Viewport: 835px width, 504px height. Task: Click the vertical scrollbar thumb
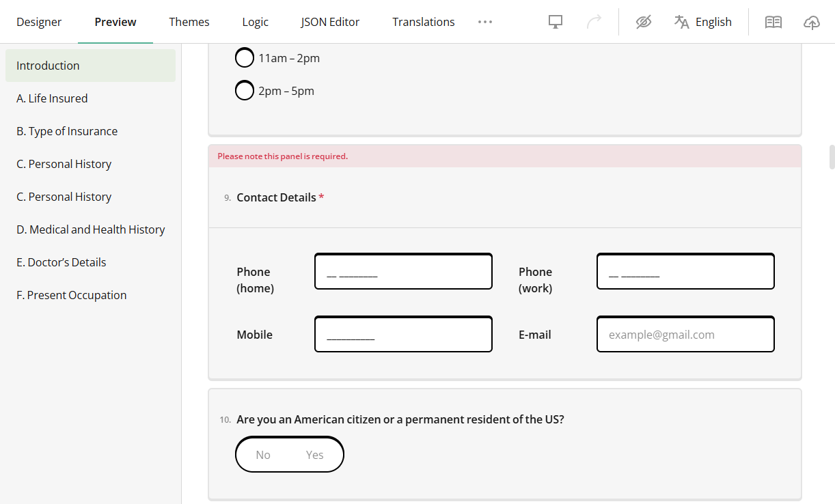click(832, 157)
